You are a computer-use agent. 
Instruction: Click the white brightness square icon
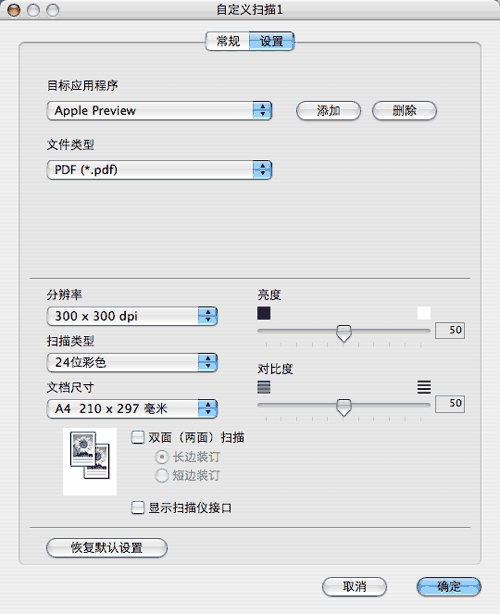click(x=424, y=313)
